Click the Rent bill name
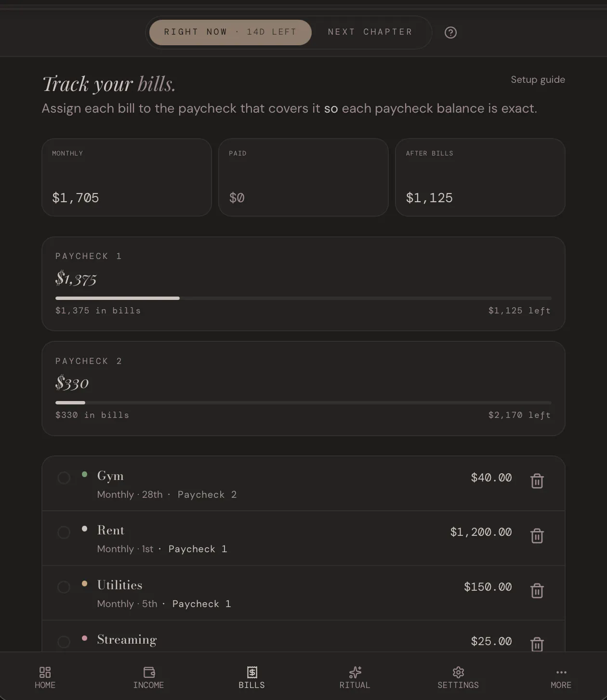 [x=111, y=530]
